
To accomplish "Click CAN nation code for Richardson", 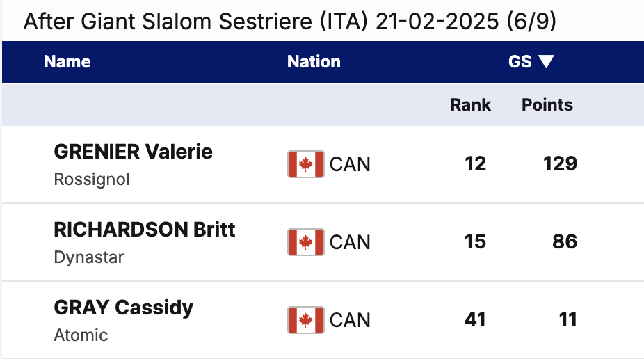I will [350, 243].
